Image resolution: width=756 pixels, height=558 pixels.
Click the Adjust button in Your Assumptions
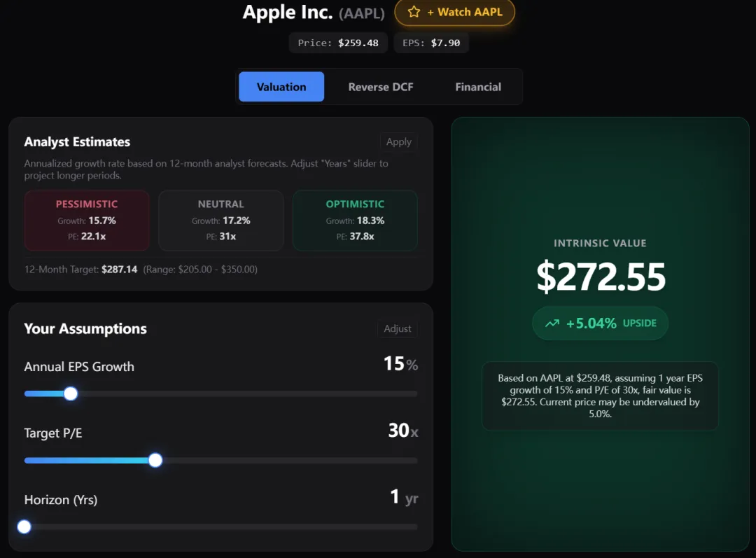click(398, 328)
